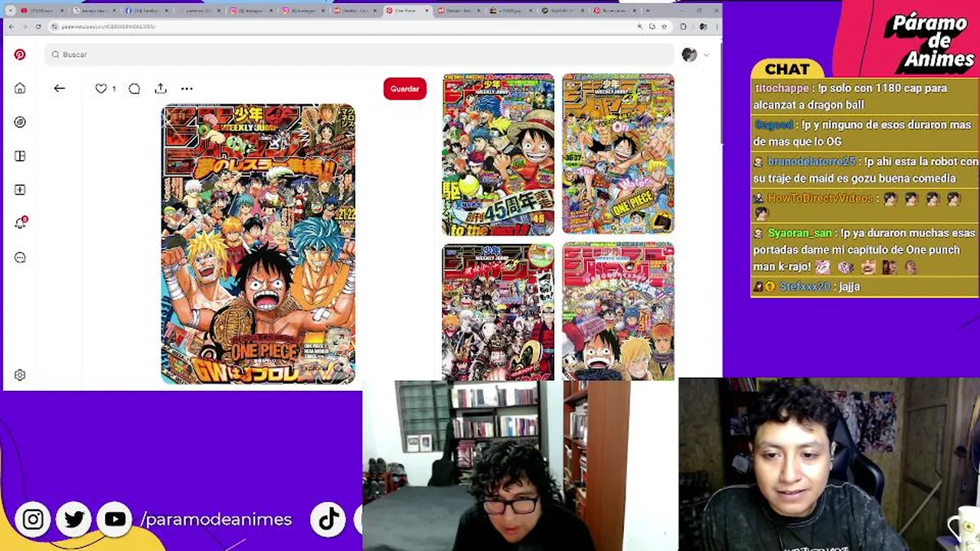The image size is (980, 551).
Task: Click the Twitter bird icon in overlay
Action: (74, 520)
